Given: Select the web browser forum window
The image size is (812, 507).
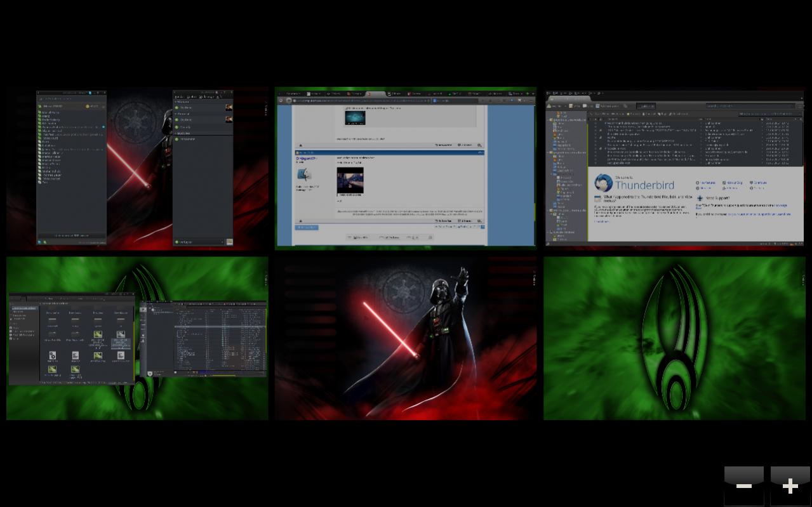Looking at the screenshot, I should 406,168.
